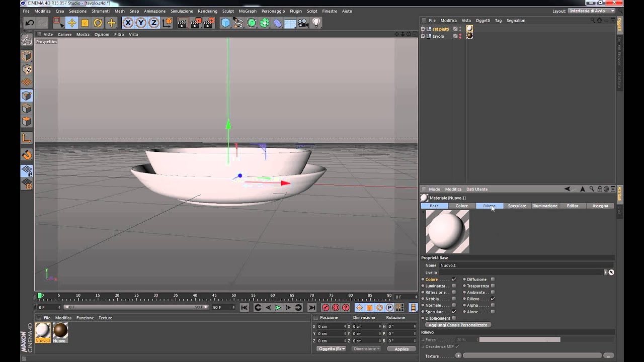The height and width of the screenshot is (362, 644).
Task: Switch to the Speculare material tab
Action: pos(517,206)
